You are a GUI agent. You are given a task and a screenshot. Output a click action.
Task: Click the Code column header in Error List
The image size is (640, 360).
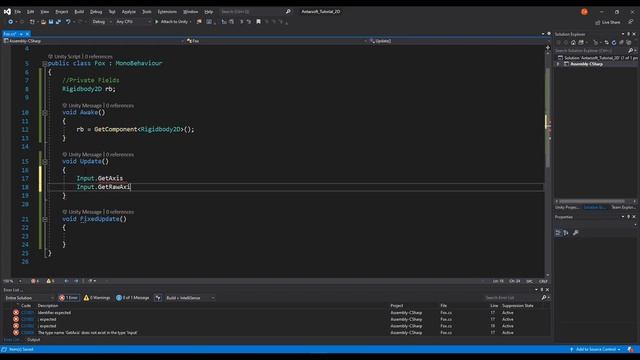[26, 306]
